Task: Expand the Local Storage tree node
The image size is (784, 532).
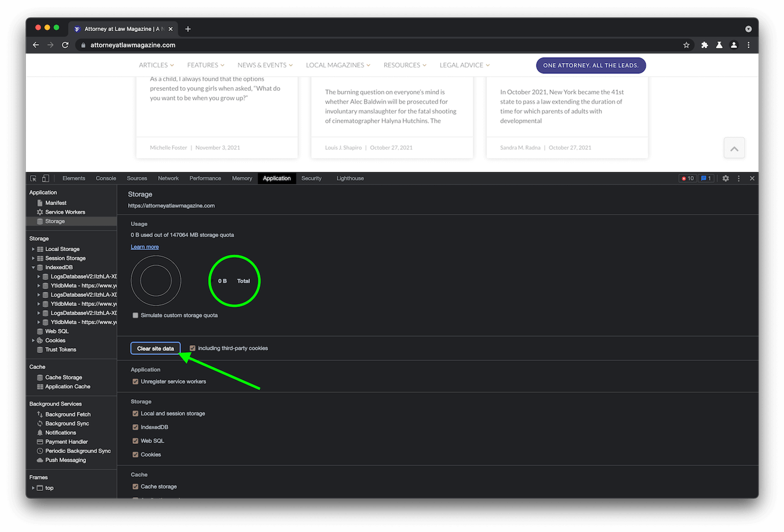Action: pos(33,249)
